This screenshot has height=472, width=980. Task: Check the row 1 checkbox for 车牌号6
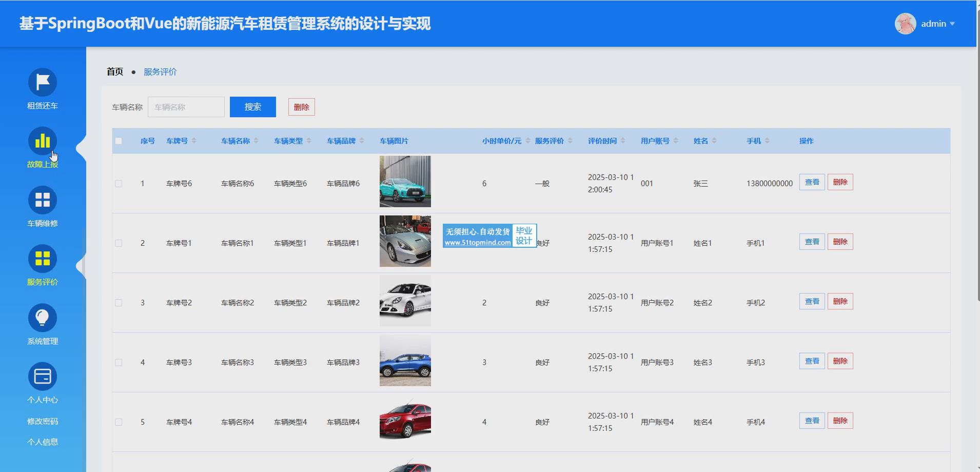click(119, 184)
